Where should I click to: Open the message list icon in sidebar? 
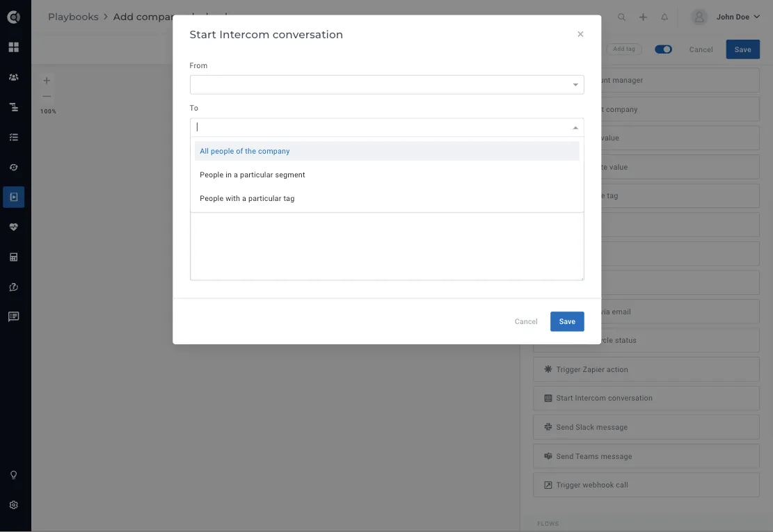tap(14, 316)
